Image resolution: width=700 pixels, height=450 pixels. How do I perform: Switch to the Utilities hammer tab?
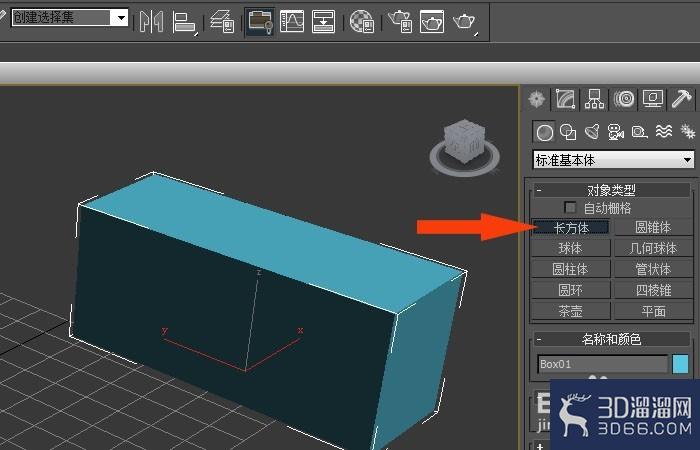(681, 99)
